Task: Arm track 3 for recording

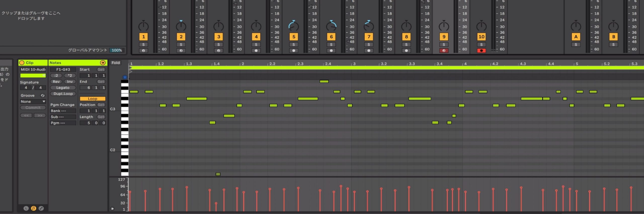Action: click(x=219, y=51)
